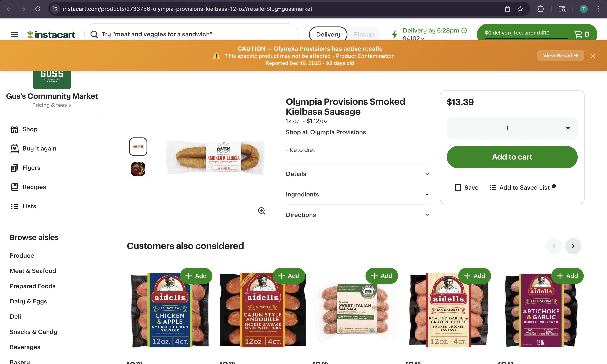Expand the Ingredients section

tap(357, 194)
